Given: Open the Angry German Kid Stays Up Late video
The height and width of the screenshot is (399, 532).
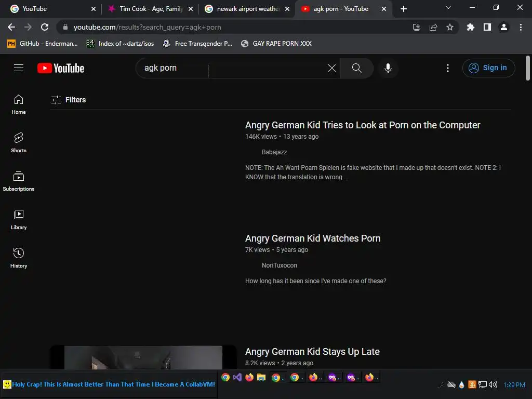Looking at the screenshot, I should (x=312, y=352).
